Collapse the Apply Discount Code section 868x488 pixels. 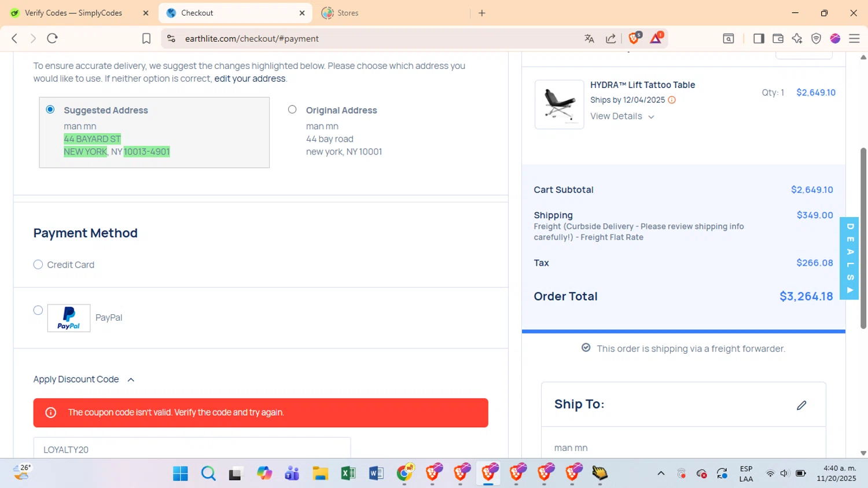click(x=84, y=379)
